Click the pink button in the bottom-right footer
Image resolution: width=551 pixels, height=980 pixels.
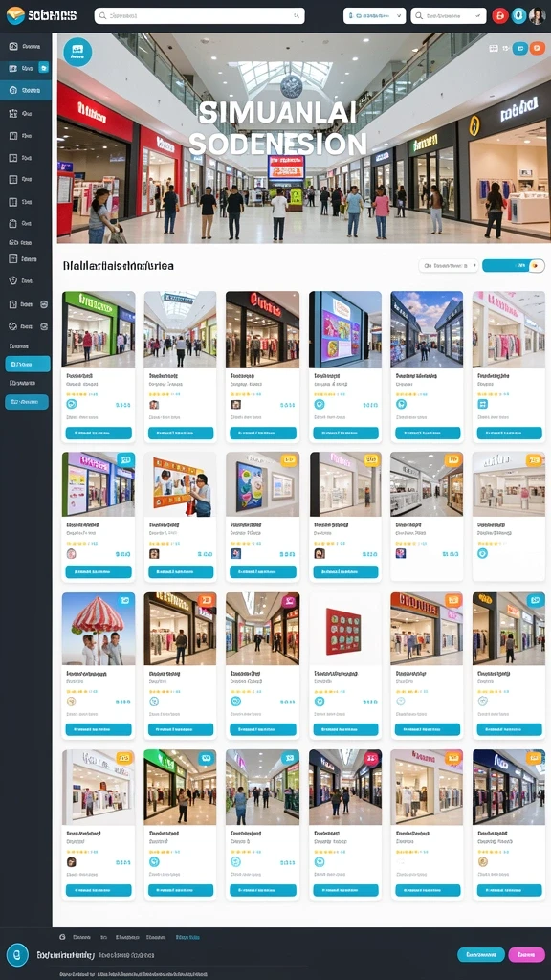coord(527,954)
